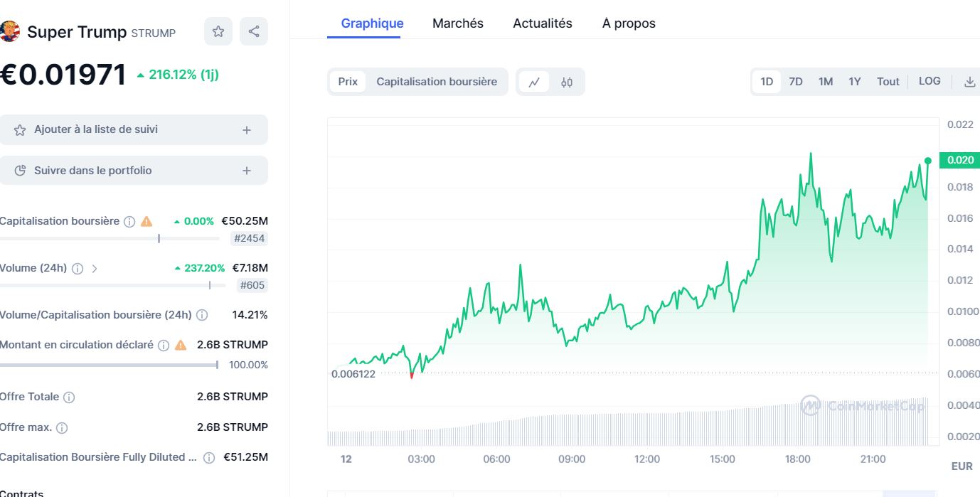980x497 pixels.
Task: Expand Suivre dans le portfolio plus
Action: [247, 171]
